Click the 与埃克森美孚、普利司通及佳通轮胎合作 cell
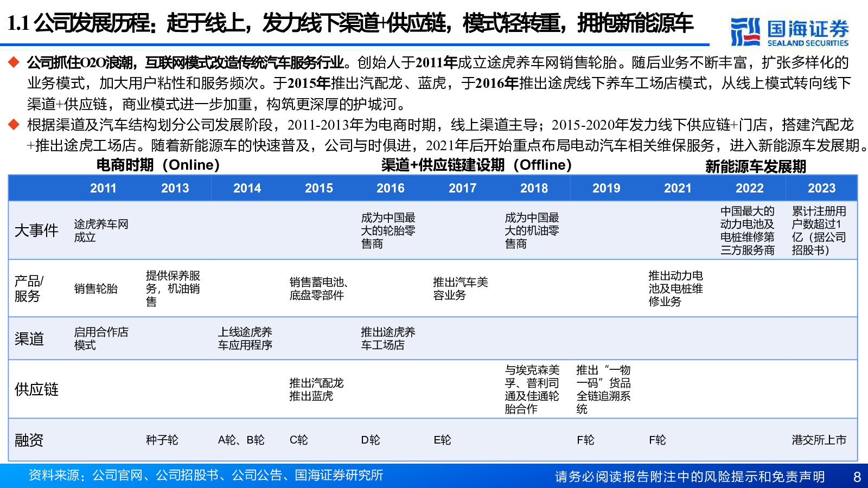 [532, 389]
